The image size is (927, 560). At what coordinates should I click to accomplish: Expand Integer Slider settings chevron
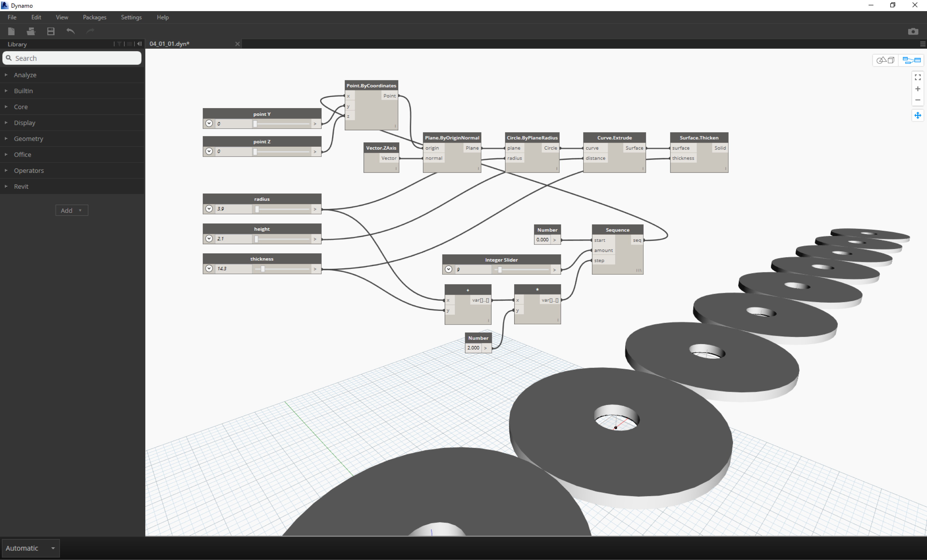click(448, 269)
